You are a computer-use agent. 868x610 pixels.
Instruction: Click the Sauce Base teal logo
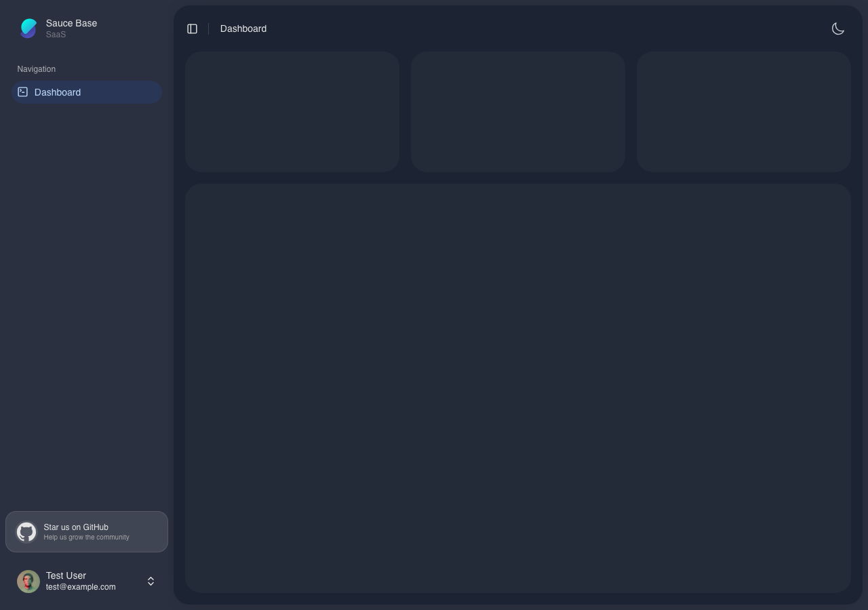[x=28, y=28]
